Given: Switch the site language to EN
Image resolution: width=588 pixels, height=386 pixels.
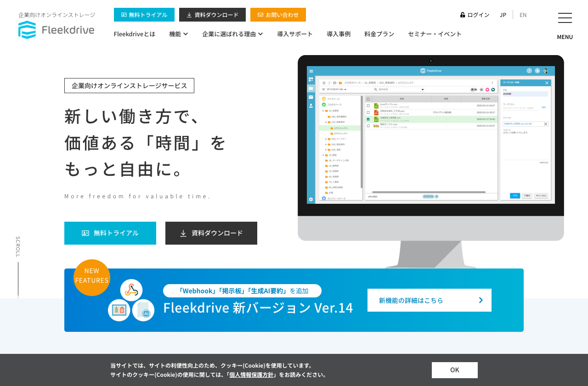Looking at the screenshot, I should click(522, 14).
